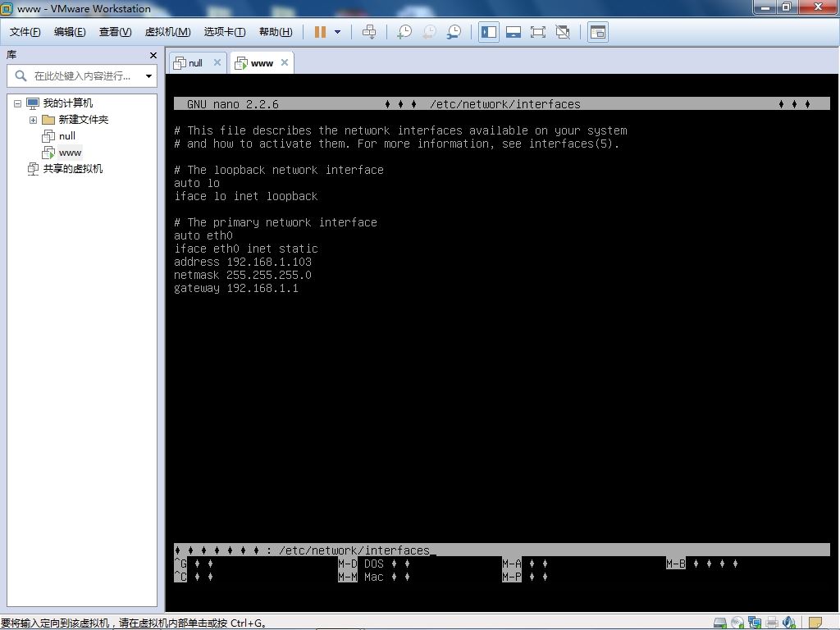The width and height of the screenshot is (840, 630).
Task: Click the Unity mode icon
Action: point(563,32)
